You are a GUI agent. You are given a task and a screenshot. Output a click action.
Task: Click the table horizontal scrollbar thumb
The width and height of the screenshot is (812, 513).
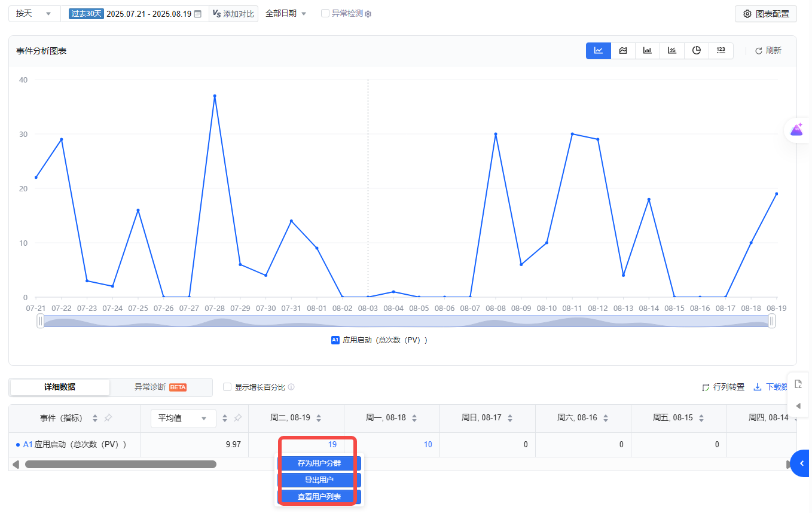pyautogui.click(x=120, y=464)
